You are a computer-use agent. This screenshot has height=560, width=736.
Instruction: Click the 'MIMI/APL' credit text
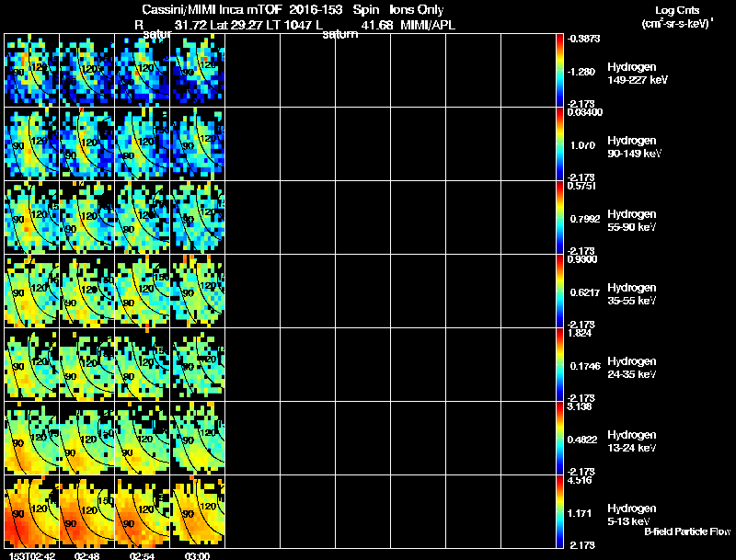tap(428, 25)
